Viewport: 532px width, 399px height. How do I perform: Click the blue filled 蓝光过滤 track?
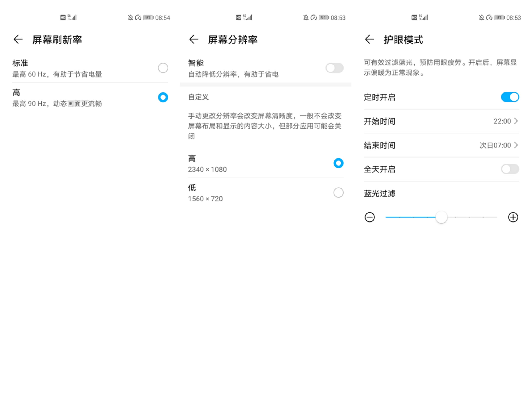(411, 217)
